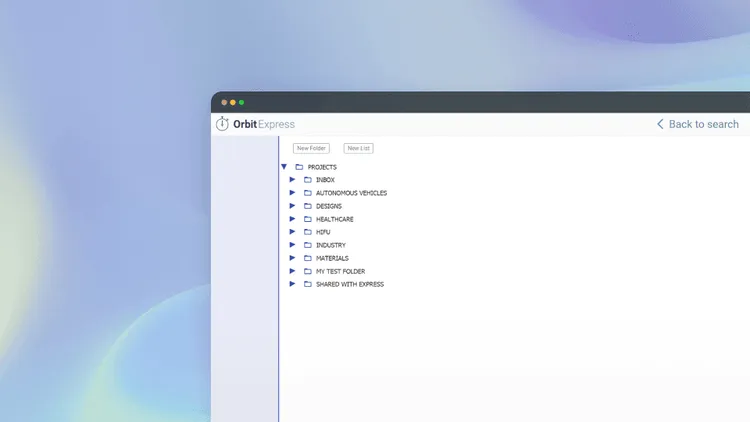
Task: Select the AUTONOMOUS VEHICLES label
Action: (x=351, y=193)
